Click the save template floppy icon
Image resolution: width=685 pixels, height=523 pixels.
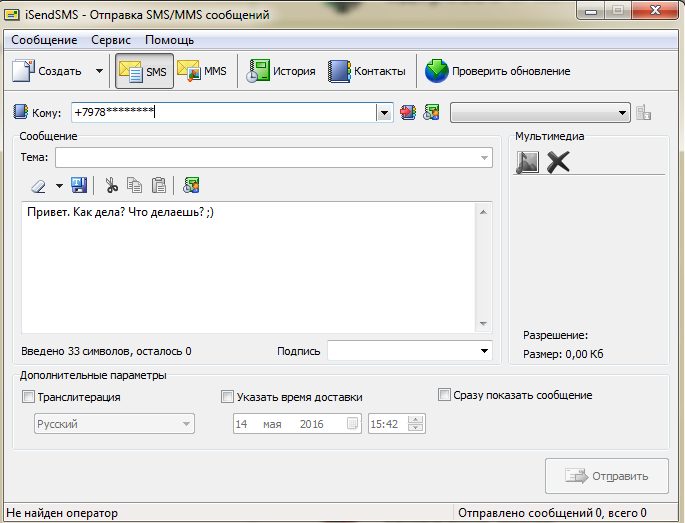(x=79, y=185)
